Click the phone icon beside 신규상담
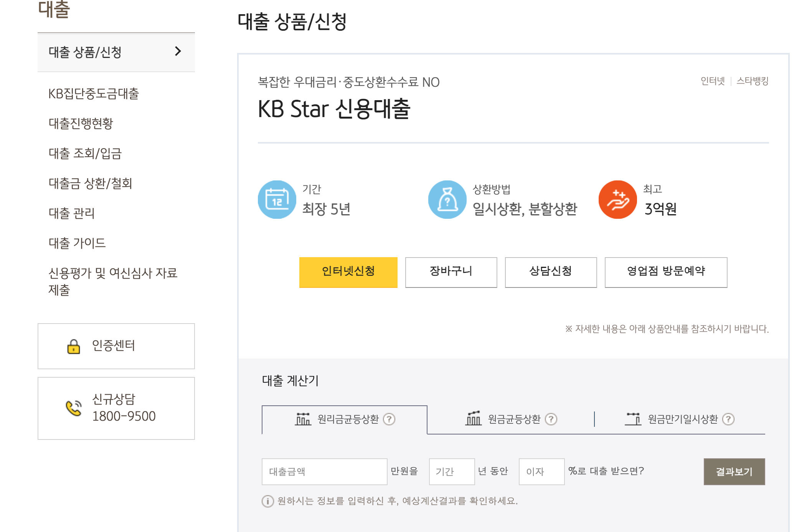The image size is (812, 532). tap(74, 408)
